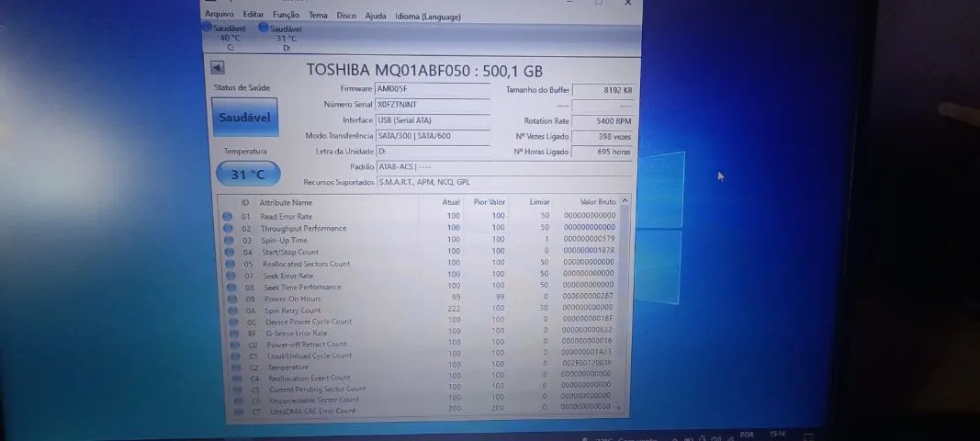Open the Idioma (Language) menu
The width and height of the screenshot is (980, 441).
[x=428, y=17]
